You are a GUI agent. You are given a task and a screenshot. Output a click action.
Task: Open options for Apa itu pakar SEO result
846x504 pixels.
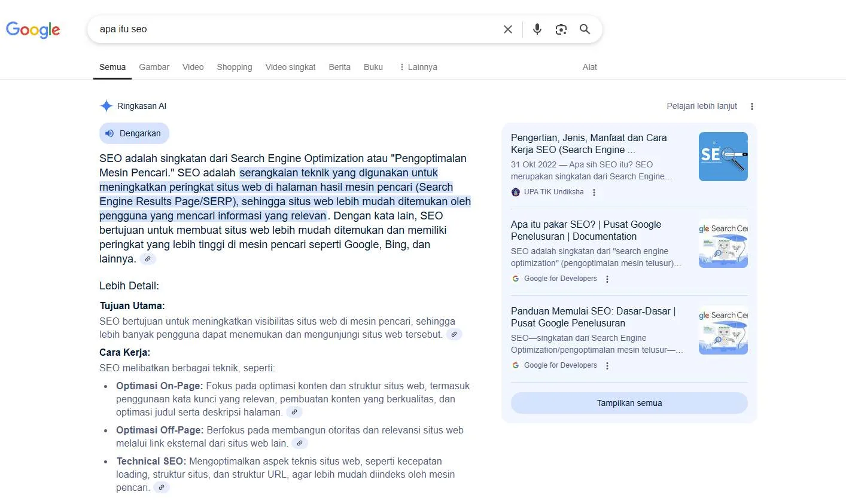[x=607, y=279]
